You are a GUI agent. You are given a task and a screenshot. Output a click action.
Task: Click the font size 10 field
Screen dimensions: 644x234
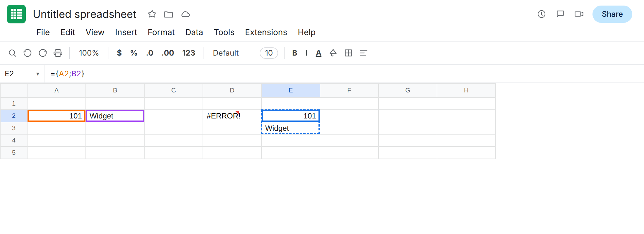(269, 53)
